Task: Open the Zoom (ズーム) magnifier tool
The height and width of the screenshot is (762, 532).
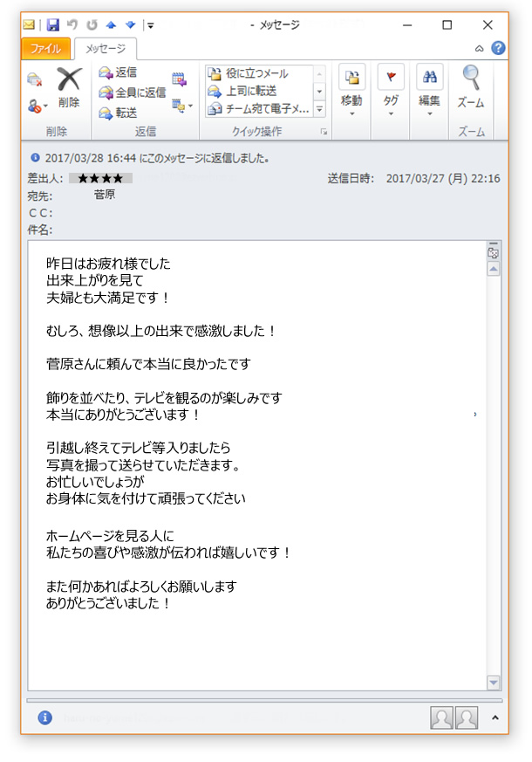Action: [x=471, y=86]
